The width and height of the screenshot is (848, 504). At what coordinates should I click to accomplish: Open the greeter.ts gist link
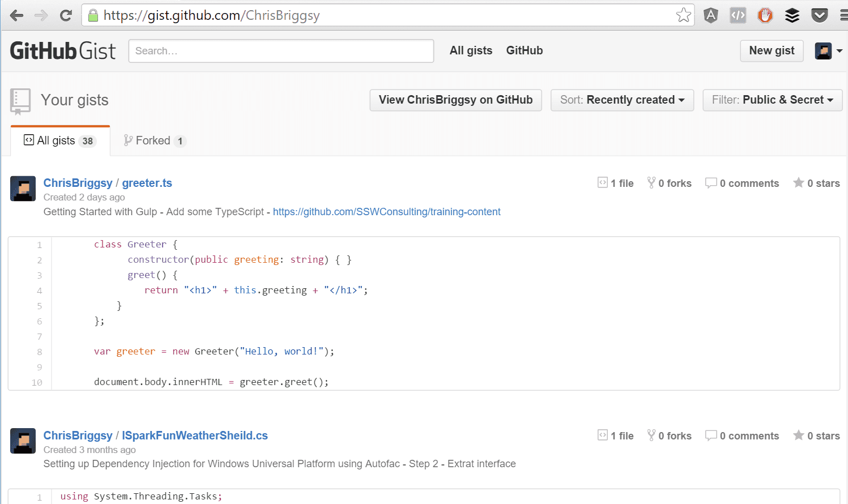click(147, 183)
